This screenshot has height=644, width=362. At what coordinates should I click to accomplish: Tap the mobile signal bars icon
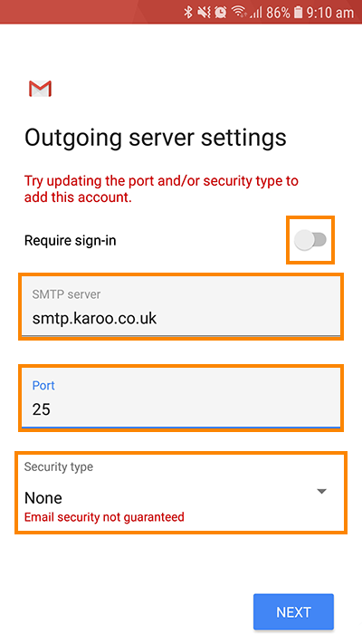(256, 13)
